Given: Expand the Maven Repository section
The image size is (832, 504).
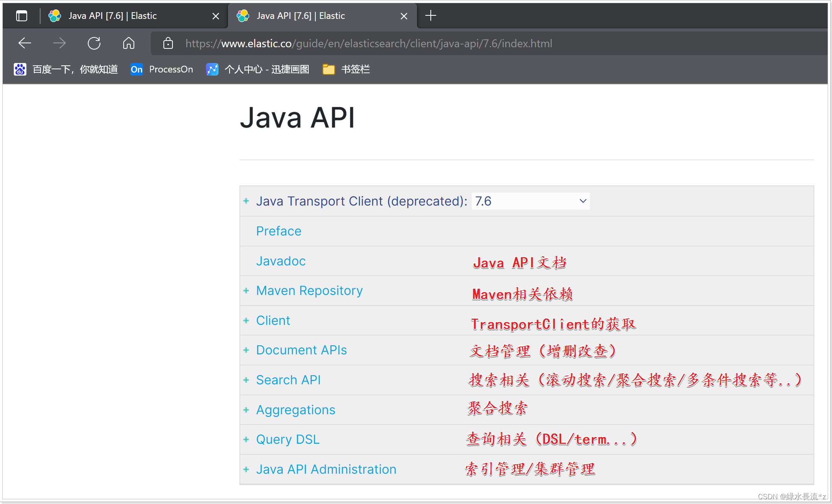Looking at the screenshot, I should click(x=246, y=291).
